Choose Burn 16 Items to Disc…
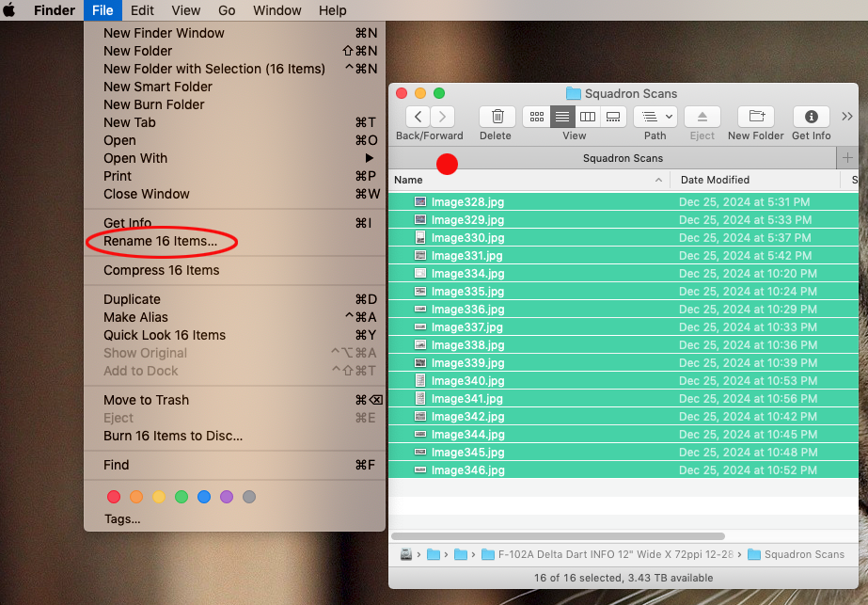This screenshot has width=868, height=605. [x=234, y=436]
